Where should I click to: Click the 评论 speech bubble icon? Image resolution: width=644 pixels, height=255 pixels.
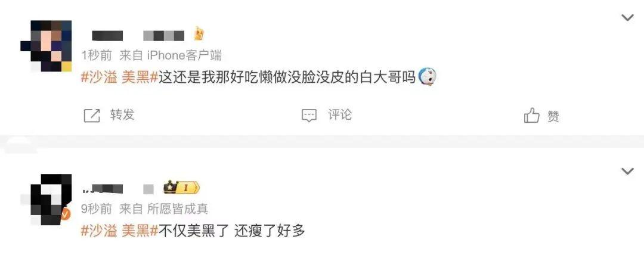pyautogui.click(x=309, y=116)
